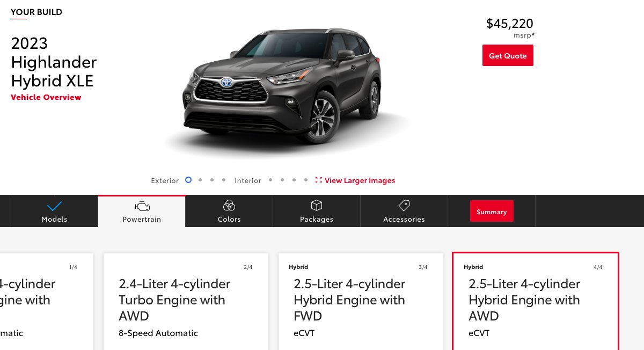Select the second Exterior view dot
The image size is (644, 350).
(200, 180)
